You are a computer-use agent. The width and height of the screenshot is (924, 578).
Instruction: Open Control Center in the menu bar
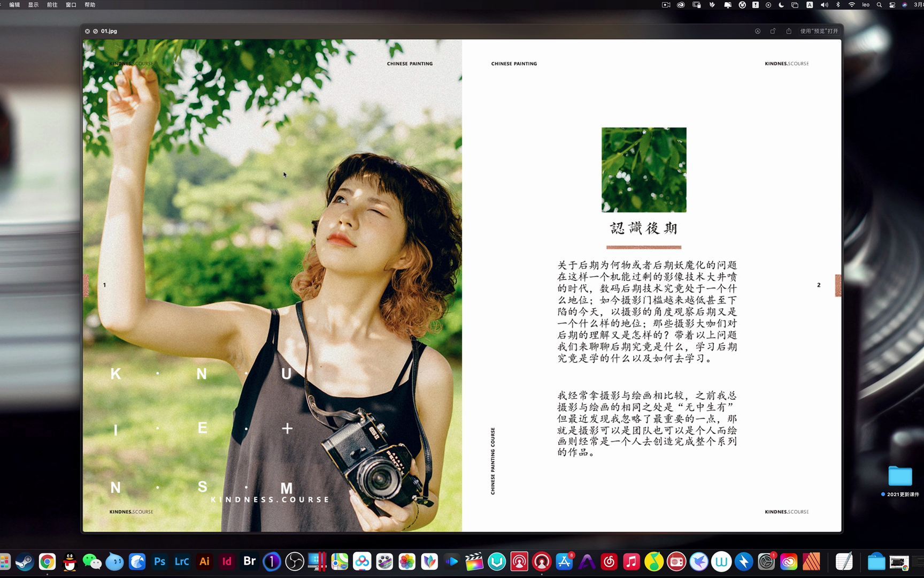[x=892, y=5]
